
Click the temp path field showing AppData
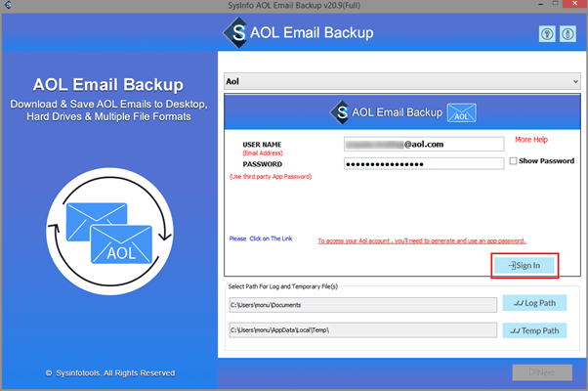point(363,330)
